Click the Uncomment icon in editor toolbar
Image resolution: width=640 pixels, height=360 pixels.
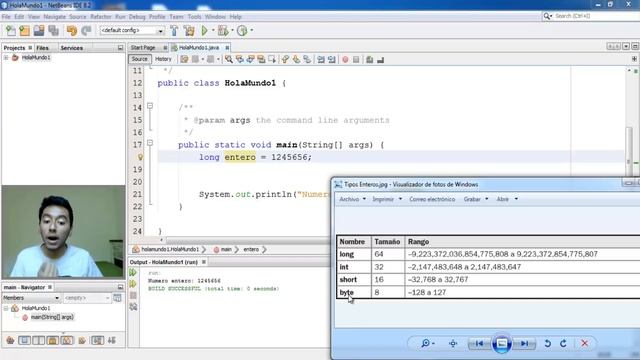coord(380,60)
